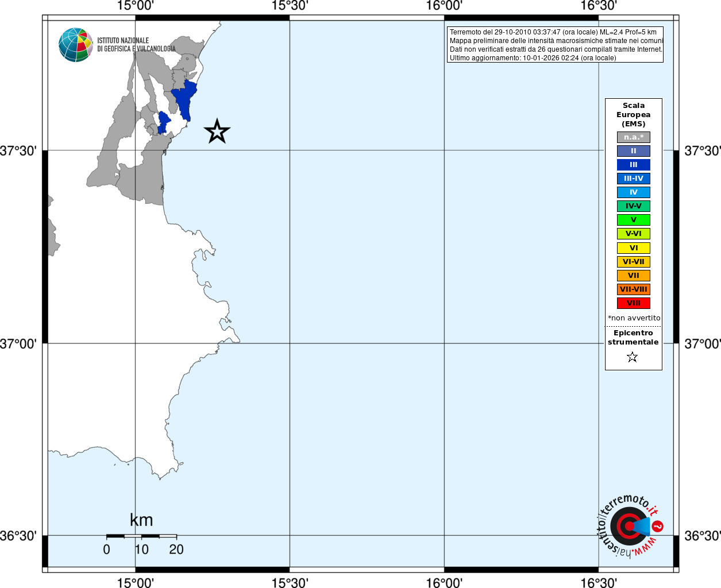This screenshot has width=721, height=588.
Task: Click the INGV globe logo
Action: [x=76, y=45]
